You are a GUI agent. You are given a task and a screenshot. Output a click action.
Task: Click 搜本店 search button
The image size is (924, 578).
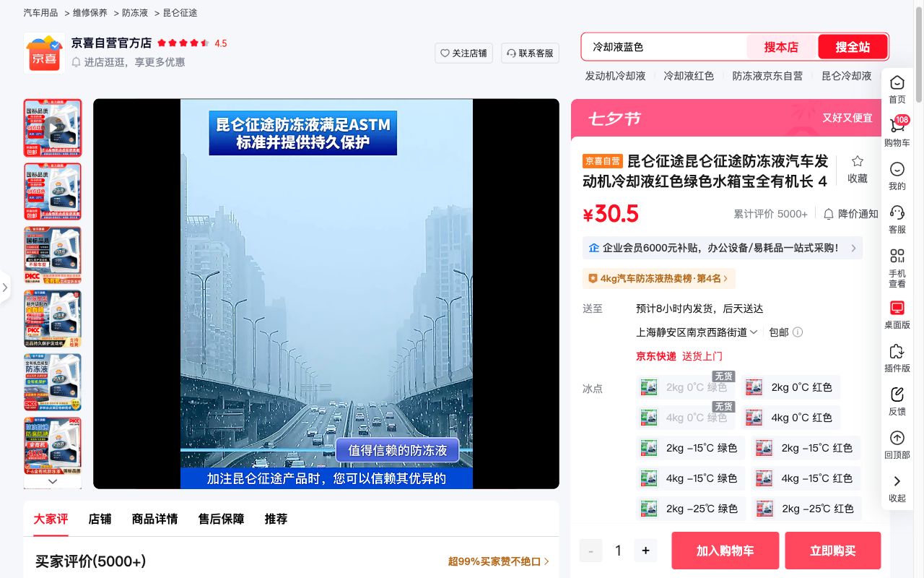click(x=782, y=47)
